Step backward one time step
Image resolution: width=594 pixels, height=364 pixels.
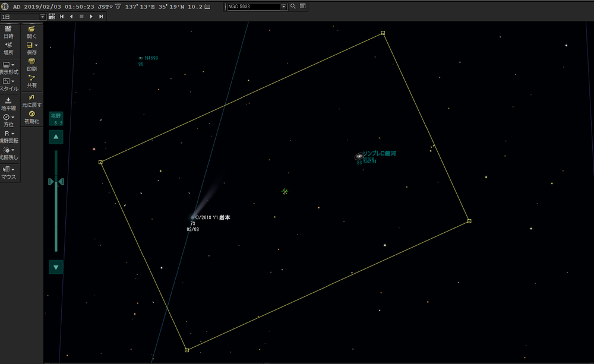coord(72,16)
